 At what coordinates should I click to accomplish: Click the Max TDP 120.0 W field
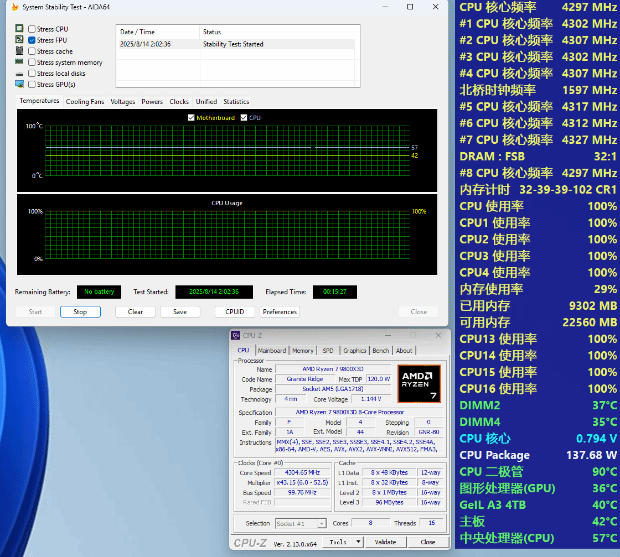pos(379,379)
